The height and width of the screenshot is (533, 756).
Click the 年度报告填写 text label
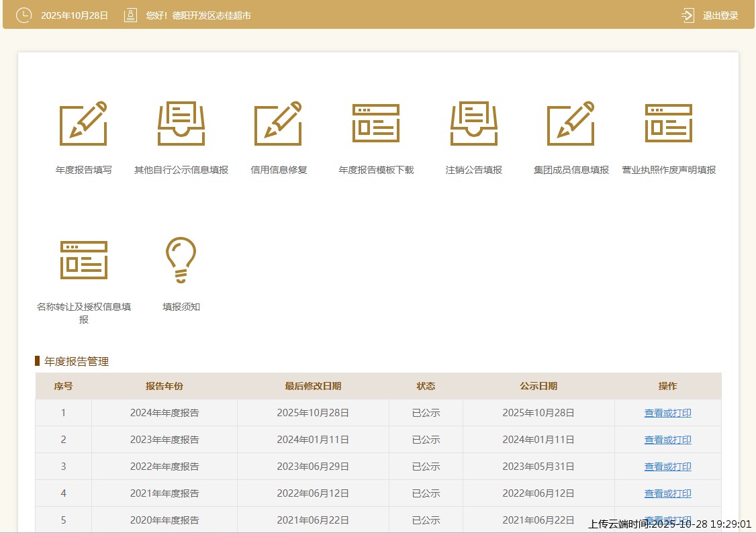coord(83,170)
